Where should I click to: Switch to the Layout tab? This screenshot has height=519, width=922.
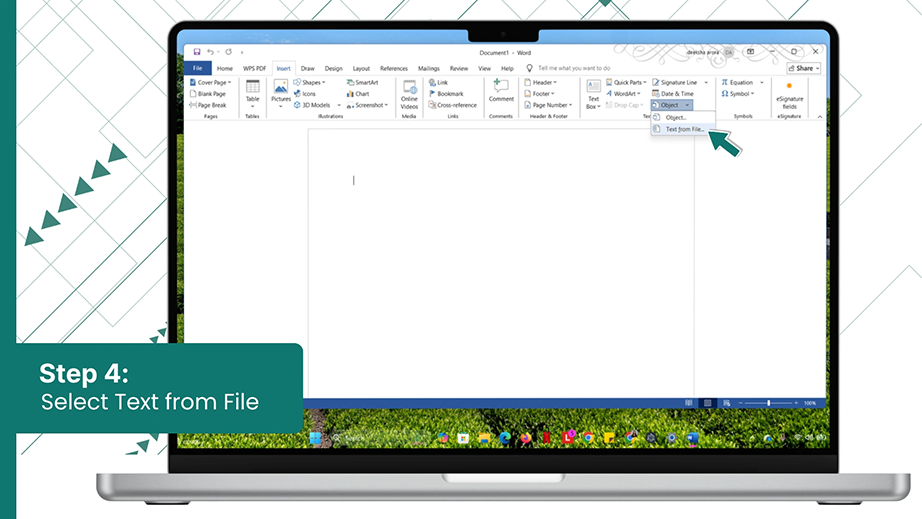point(361,68)
